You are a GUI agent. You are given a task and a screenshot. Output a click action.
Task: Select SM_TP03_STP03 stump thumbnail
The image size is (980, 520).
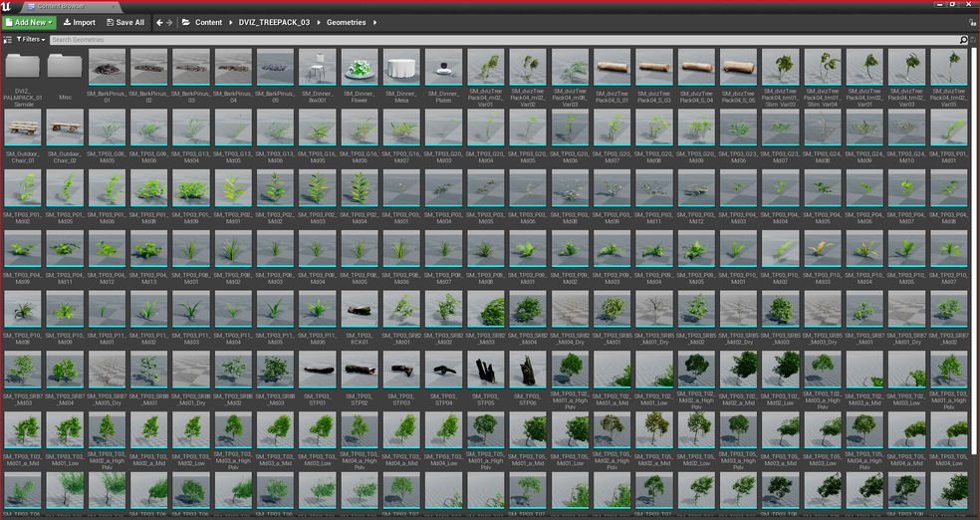[401, 370]
